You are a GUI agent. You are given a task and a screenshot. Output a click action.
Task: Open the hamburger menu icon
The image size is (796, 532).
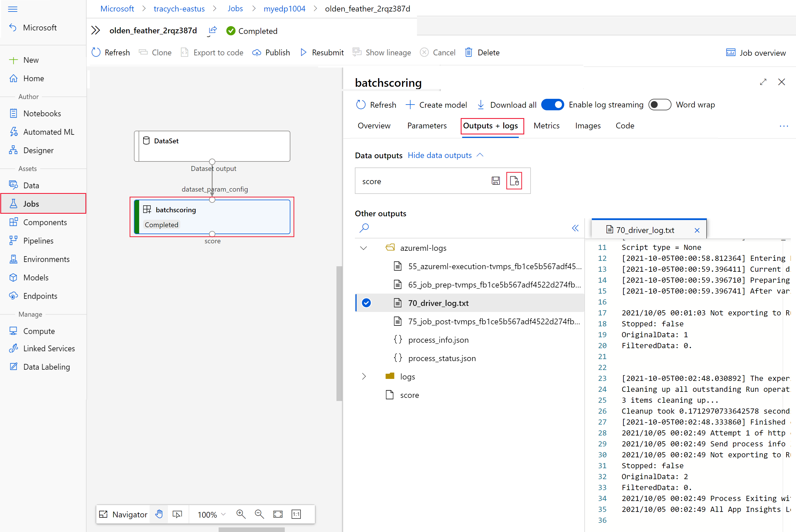pyautogui.click(x=13, y=9)
